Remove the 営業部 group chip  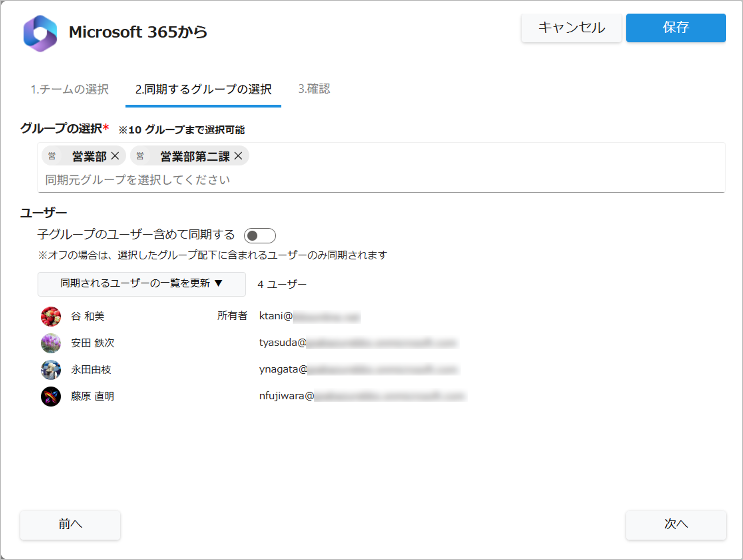click(x=115, y=156)
